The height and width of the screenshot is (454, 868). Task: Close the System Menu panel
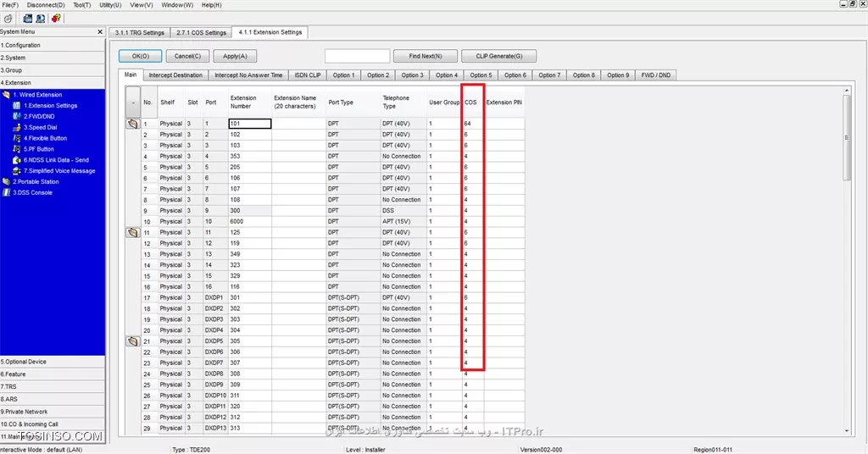tap(100, 32)
